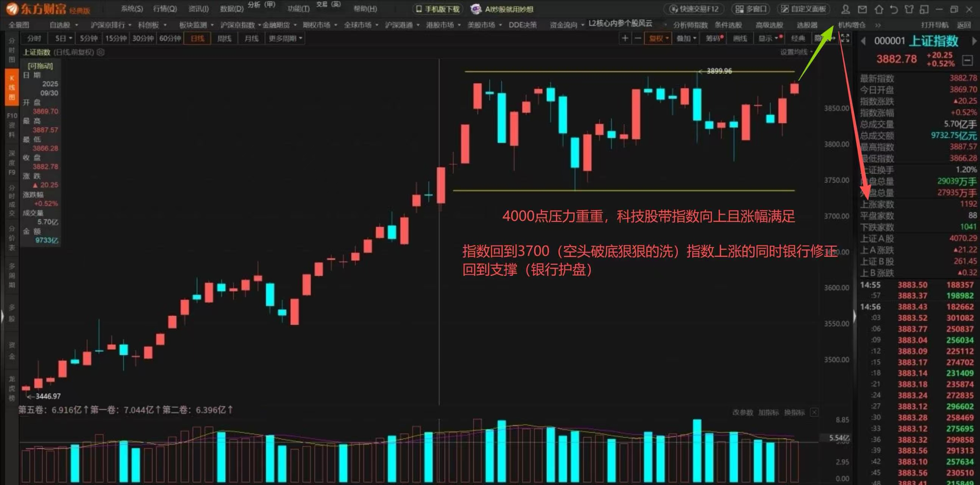Click the zoom-out minus icon on chart toolbar
Screen dimensions: 980x485
coord(638,38)
